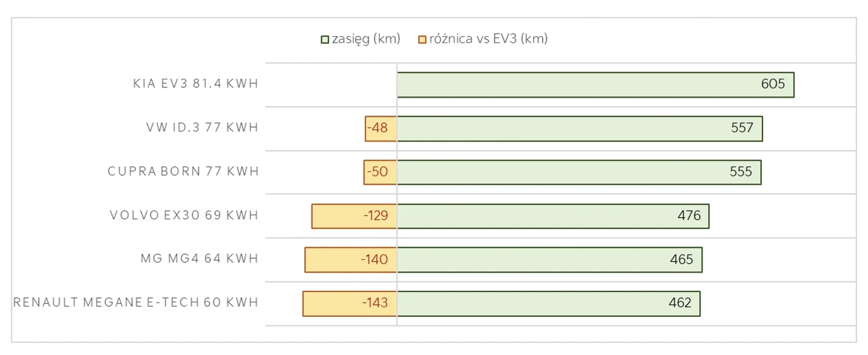Click the CUPRA BORN 77 KWH axis label
Screen dimensions: 868x355
click(x=183, y=171)
